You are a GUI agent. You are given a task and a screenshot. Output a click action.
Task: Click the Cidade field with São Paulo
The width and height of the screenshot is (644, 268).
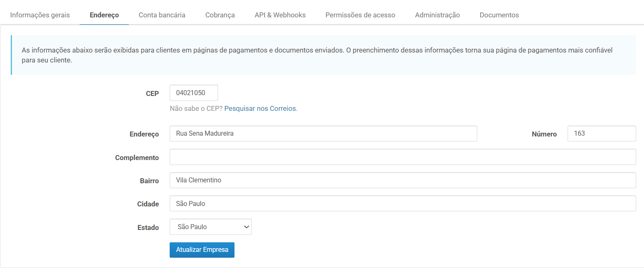point(402,203)
